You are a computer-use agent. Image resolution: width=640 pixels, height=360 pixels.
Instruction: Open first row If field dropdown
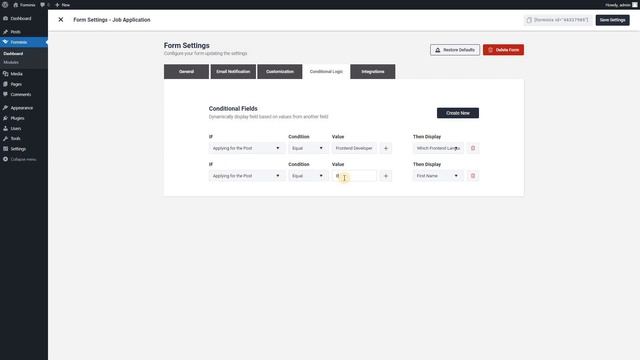pyautogui.click(x=247, y=148)
